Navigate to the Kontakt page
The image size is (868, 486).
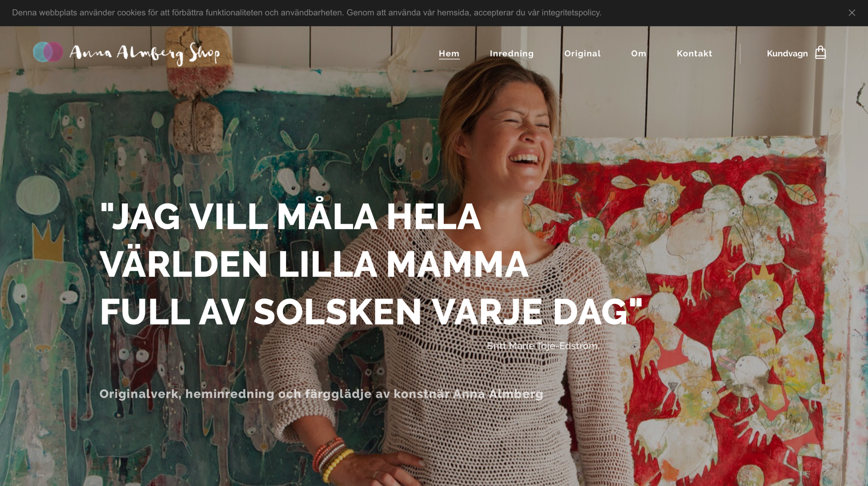point(694,54)
